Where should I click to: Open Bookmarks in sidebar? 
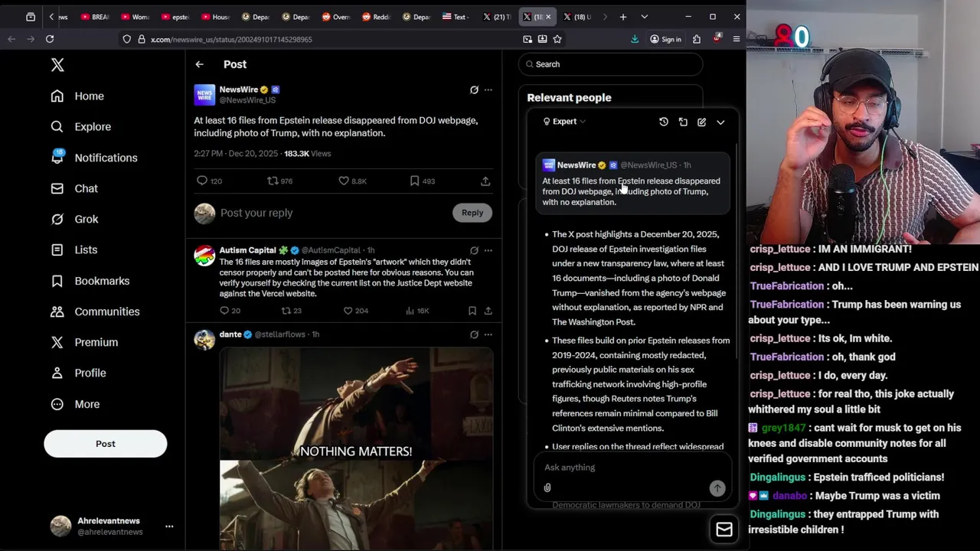click(90, 281)
